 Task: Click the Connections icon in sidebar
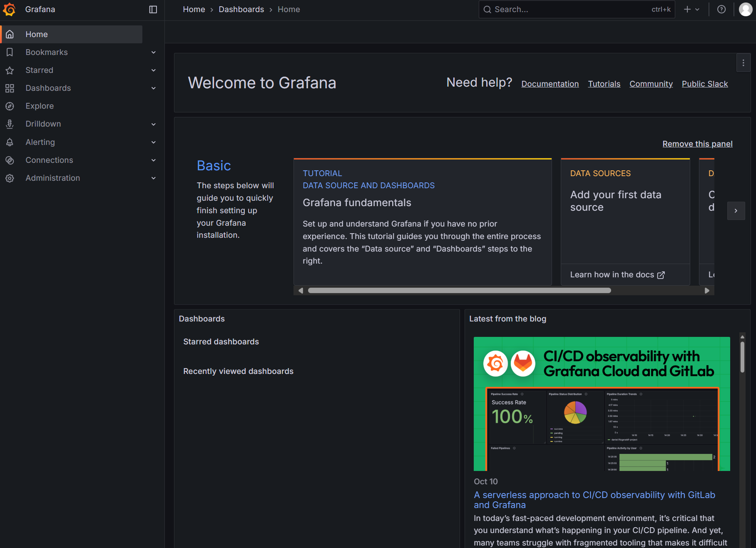click(x=10, y=160)
